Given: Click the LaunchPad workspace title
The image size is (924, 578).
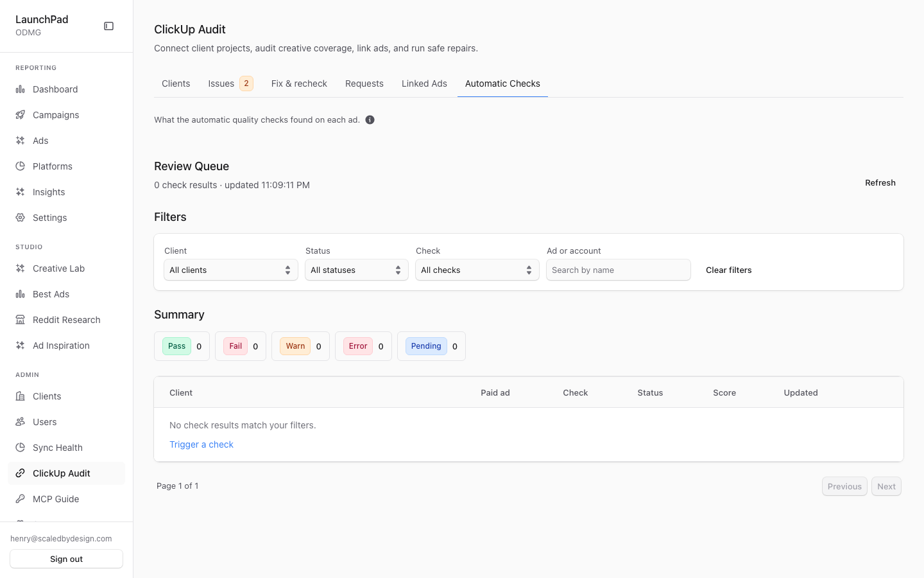Looking at the screenshot, I should (x=42, y=19).
